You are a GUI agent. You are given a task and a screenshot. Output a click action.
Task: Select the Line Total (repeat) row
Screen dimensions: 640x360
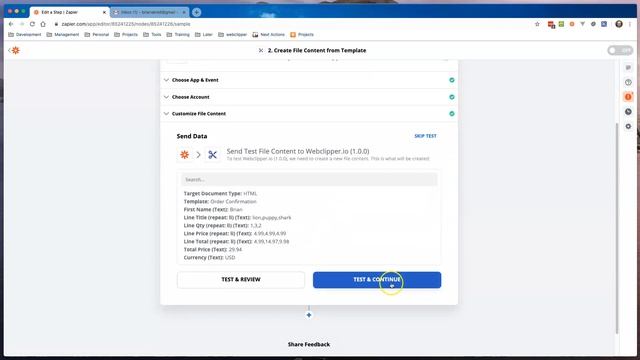pos(236,242)
